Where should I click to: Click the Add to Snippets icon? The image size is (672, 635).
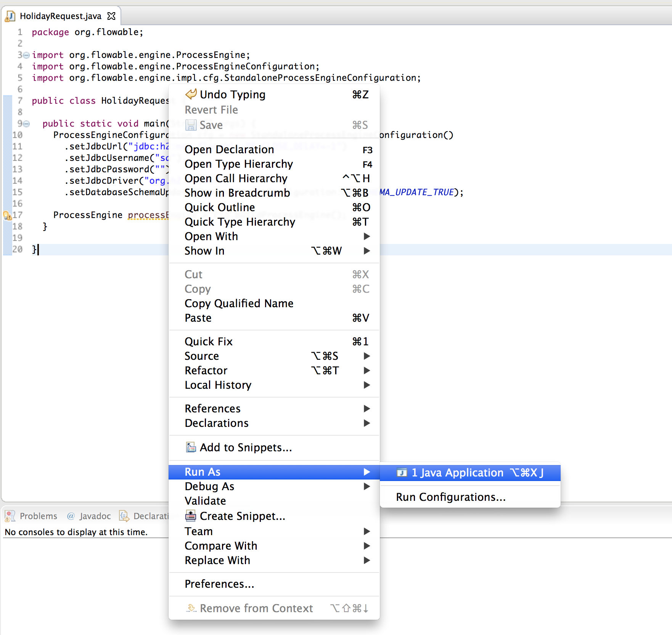191,447
